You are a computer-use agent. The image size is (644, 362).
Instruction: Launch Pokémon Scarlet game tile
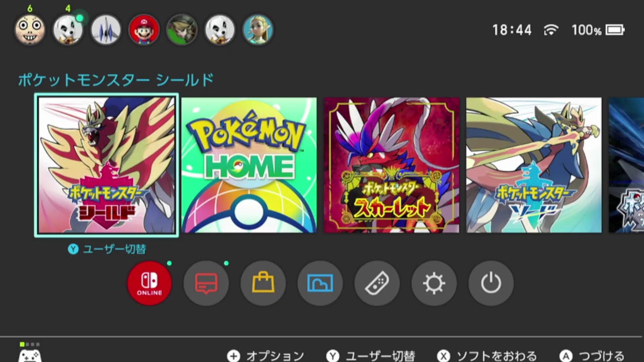[391, 165]
